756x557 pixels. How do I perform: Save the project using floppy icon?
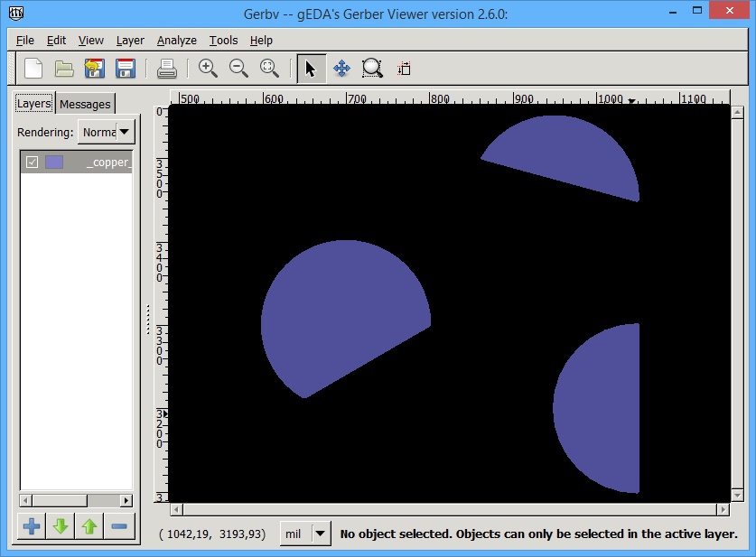[x=126, y=69]
